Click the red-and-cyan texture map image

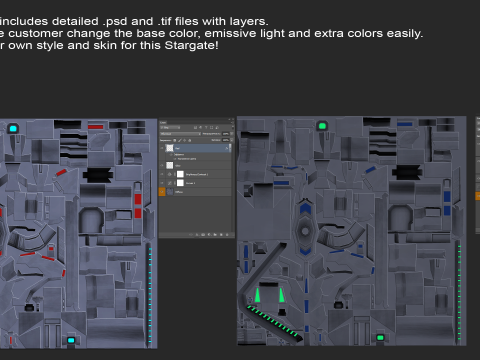[x=78, y=233]
